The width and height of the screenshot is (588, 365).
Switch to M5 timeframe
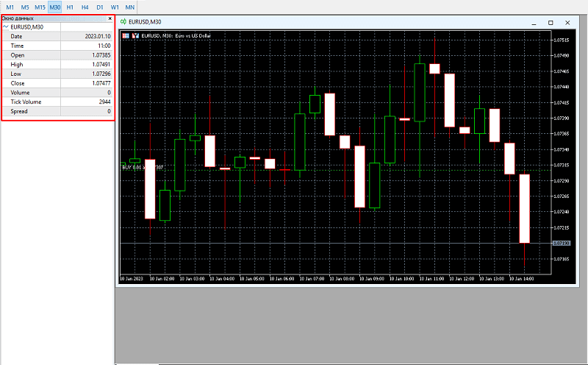[25, 7]
